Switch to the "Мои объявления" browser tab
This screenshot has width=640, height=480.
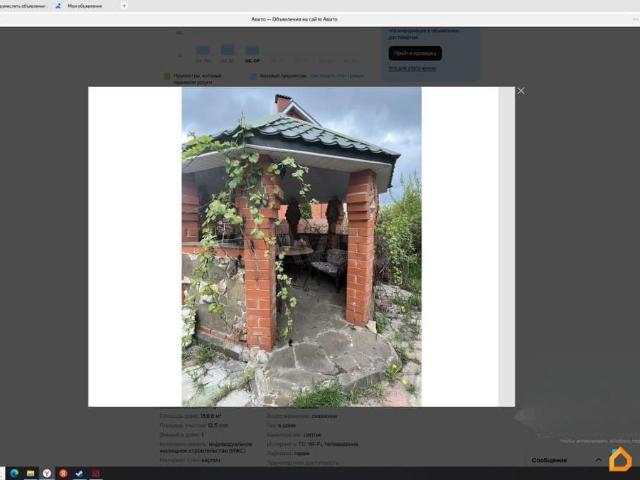pos(80,6)
